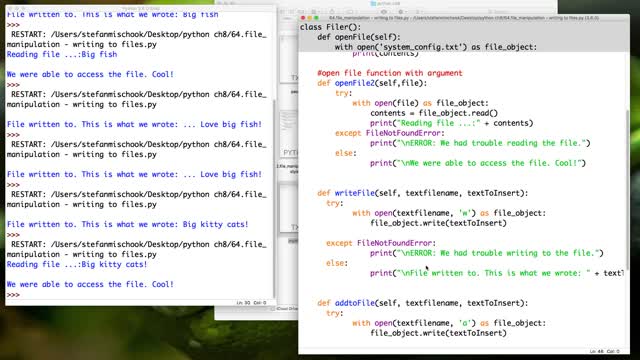Screen dimensions: 640x360
Task: Click the open(textfilename, 'w') line
Action: tap(449, 213)
